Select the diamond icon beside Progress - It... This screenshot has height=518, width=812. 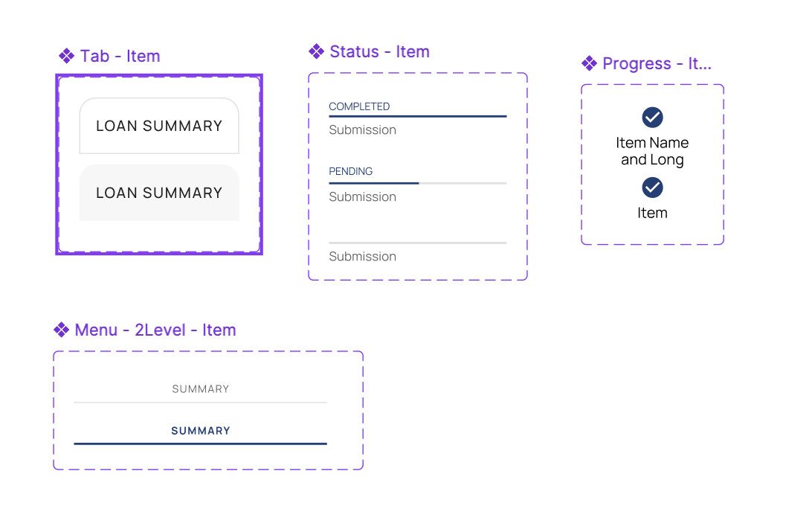590,64
